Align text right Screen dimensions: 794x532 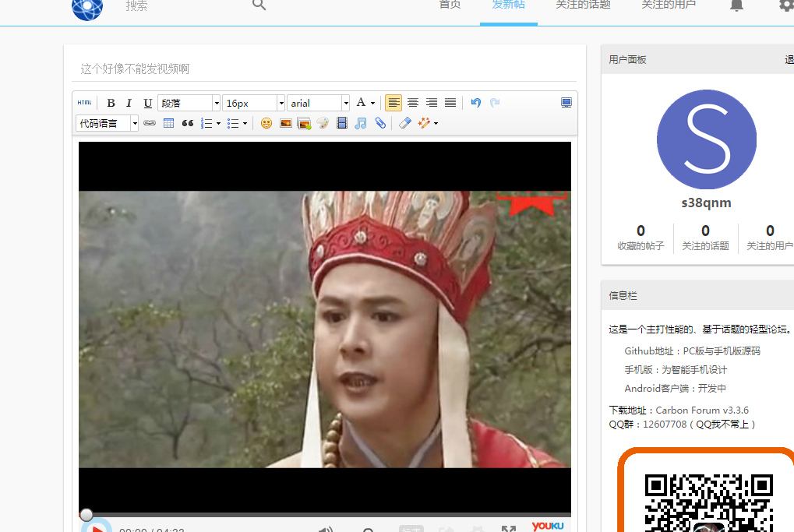432,103
